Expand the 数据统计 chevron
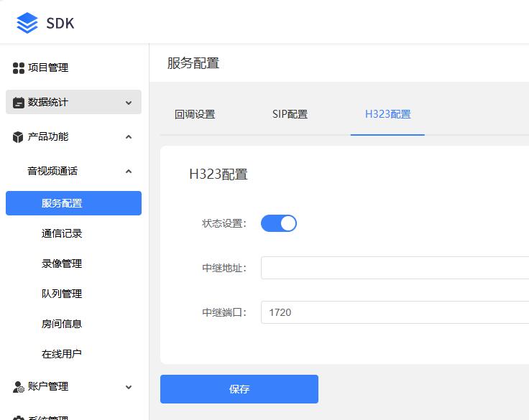The image size is (529, 420). coord(129,103)
